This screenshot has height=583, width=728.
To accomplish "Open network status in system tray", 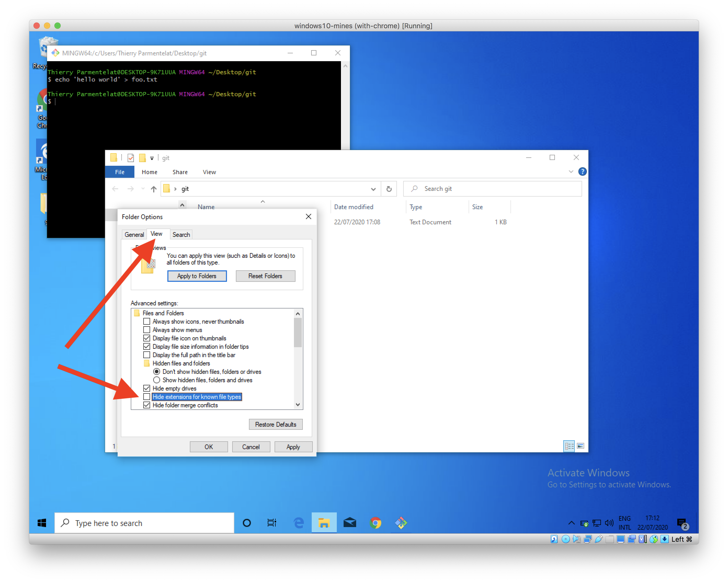I will [597, 523].
